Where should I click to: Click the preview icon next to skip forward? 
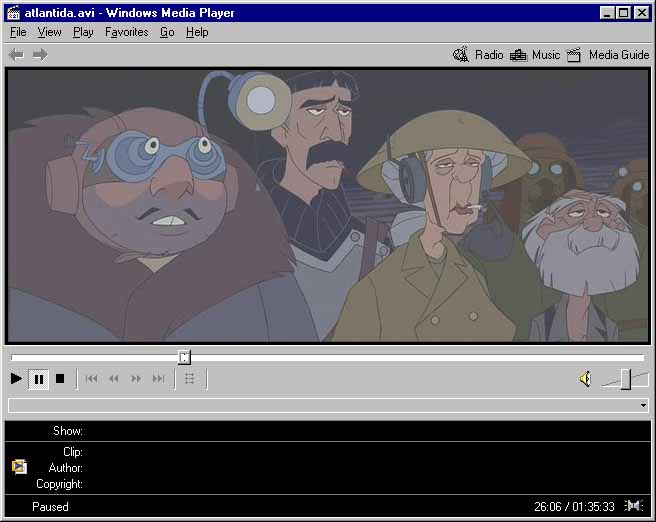coord(190,379)
